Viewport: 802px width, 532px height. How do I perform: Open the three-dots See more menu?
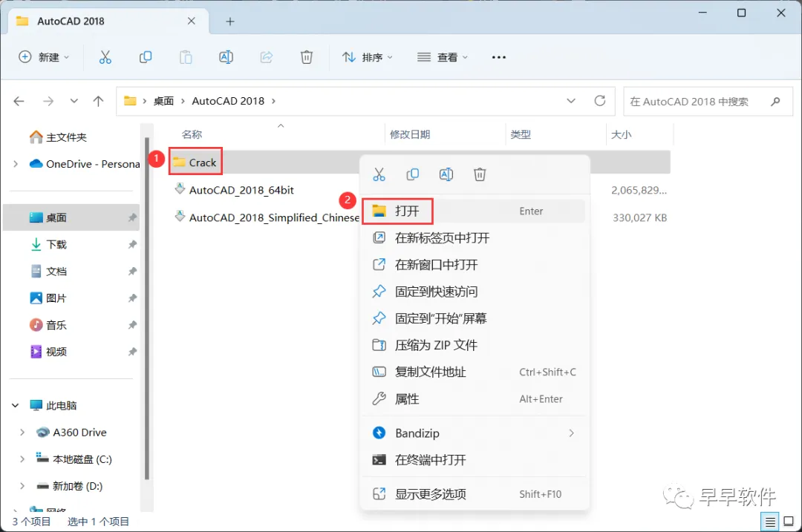point(499,57)
